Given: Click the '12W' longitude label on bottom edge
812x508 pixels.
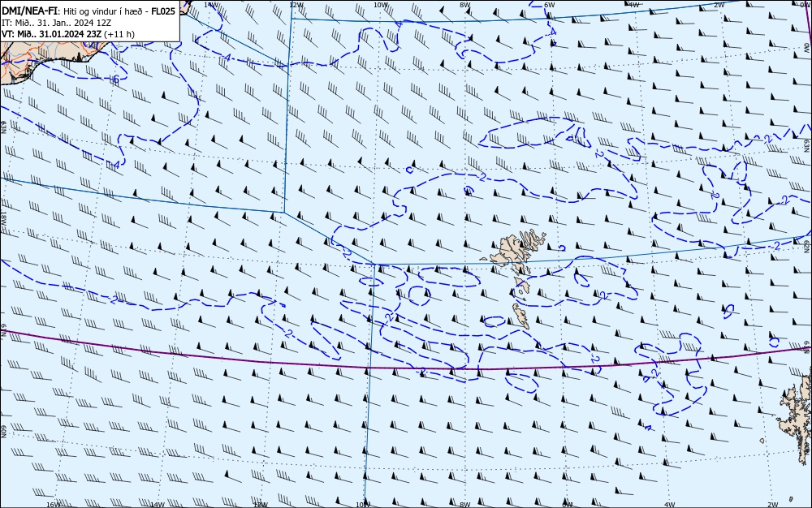Looking at the screenshot, I should click(x=261, y=505).
